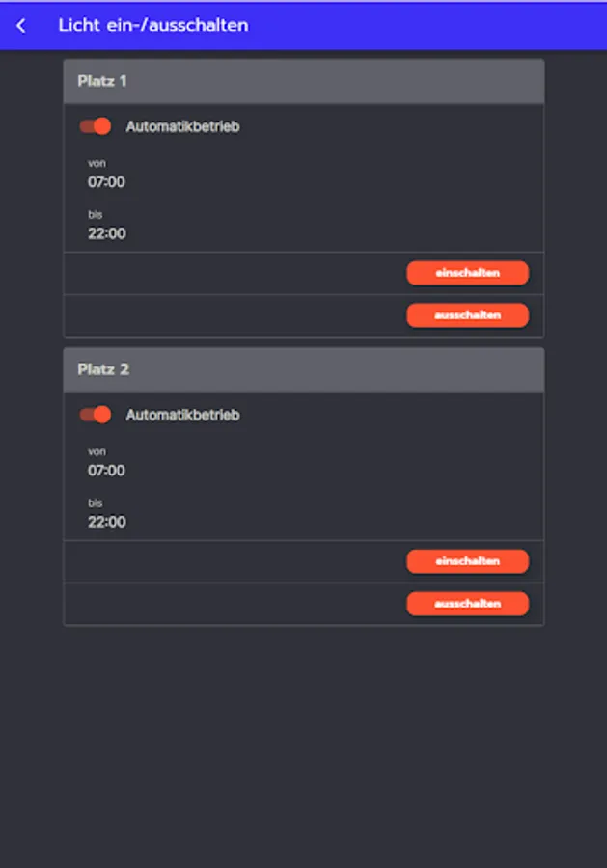The height and width of the screenshot is (868, 607).
Task: Click the 'von' label in Platz 1
Action: (97, 163)
